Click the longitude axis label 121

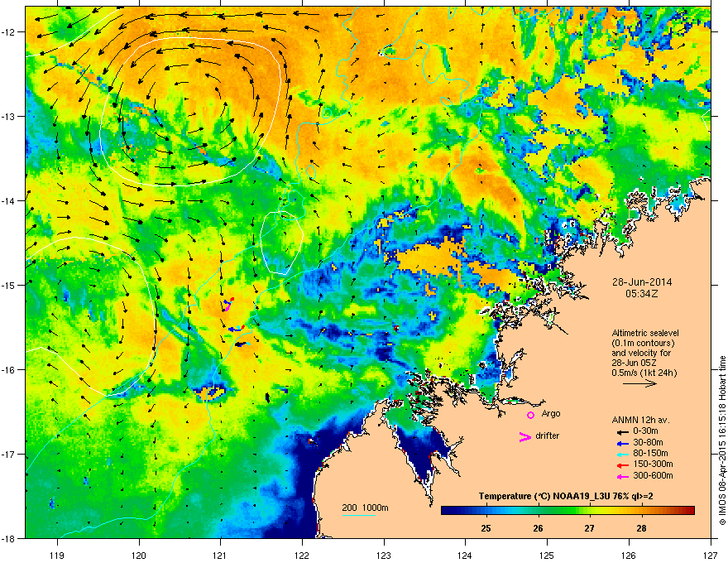(x=220, y=555)
